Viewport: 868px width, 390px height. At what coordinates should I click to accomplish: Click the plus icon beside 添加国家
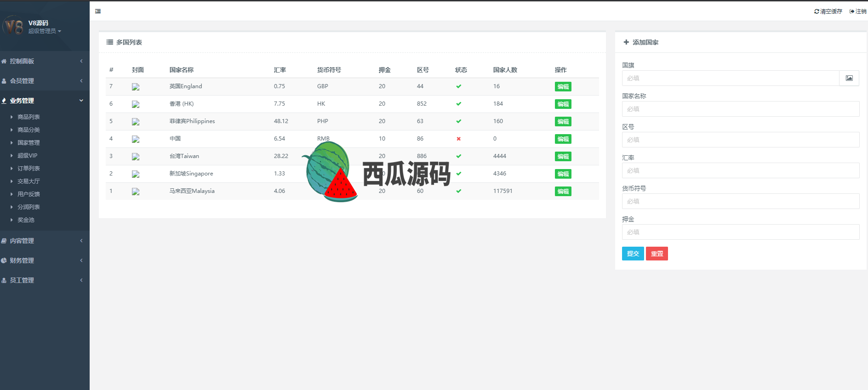click(x=626, y=42)
